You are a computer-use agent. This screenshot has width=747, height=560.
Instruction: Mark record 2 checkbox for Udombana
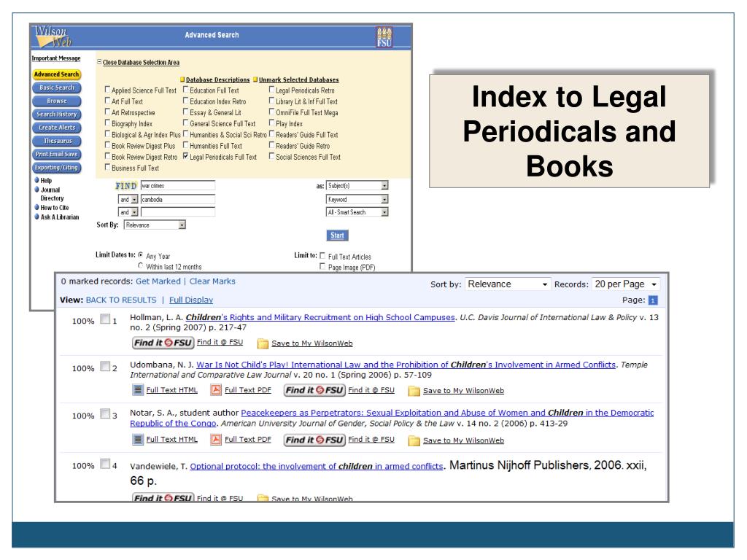point(105,366)
